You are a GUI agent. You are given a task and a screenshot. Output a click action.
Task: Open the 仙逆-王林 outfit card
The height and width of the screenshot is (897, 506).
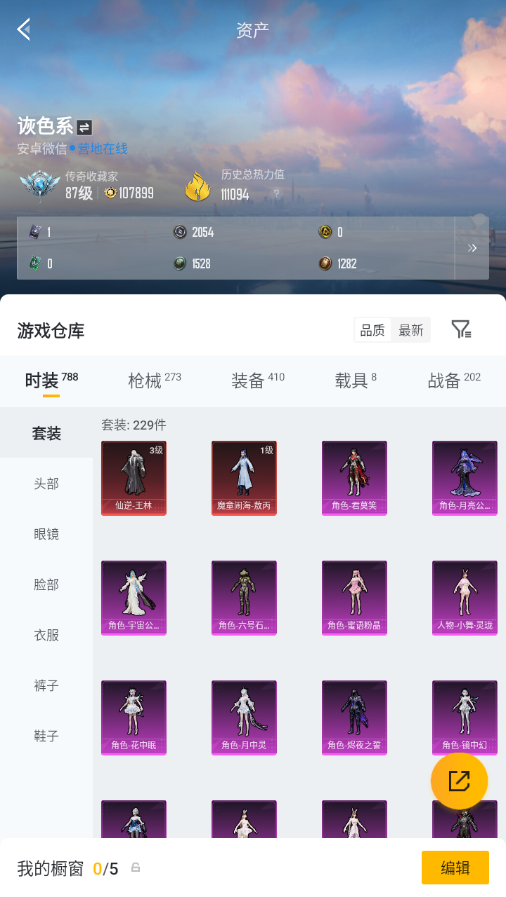(x=134, y=478)
